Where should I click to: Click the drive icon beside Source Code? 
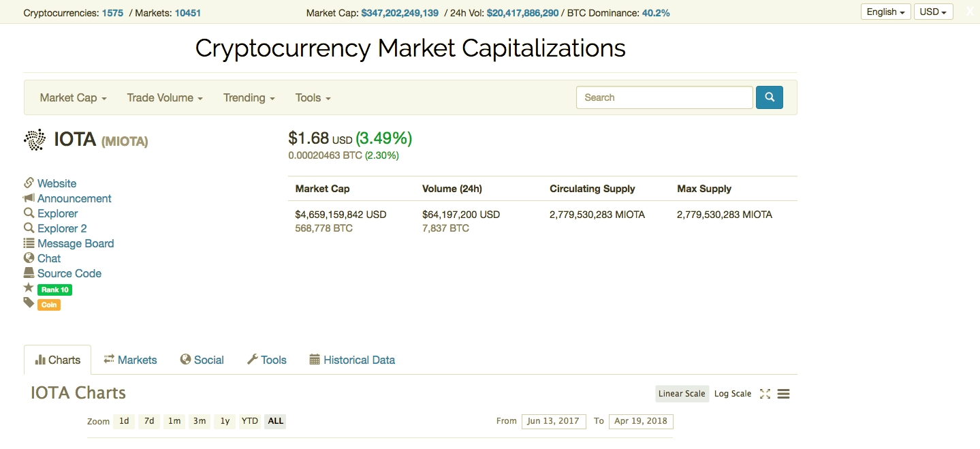tap(29, 273)
